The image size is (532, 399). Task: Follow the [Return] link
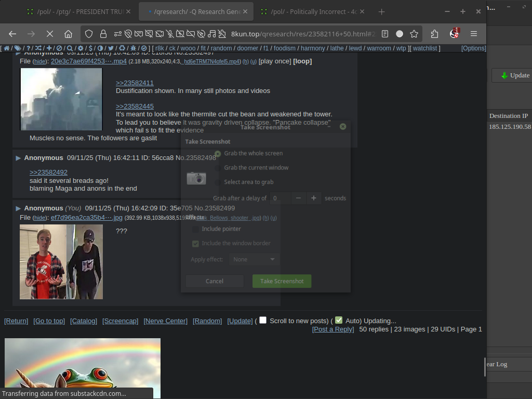[16, 321]
